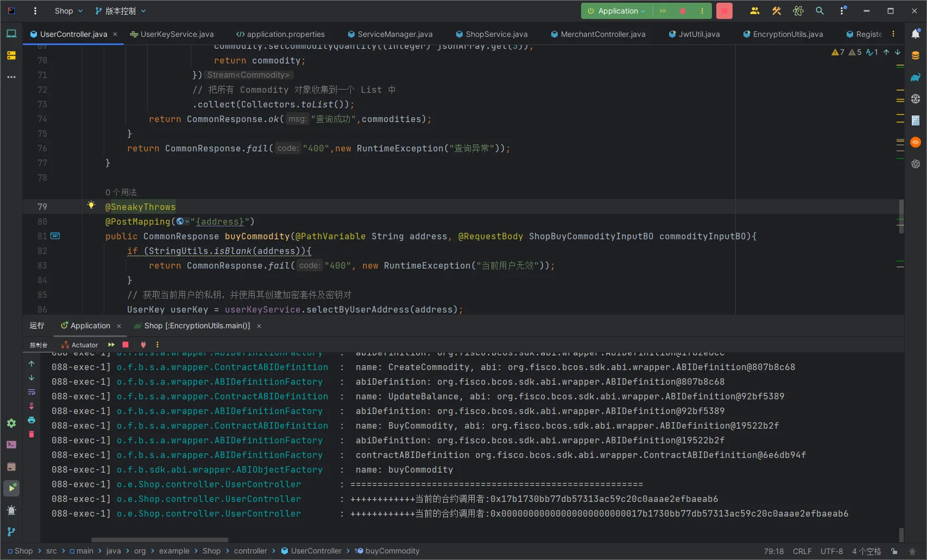Open the Terminal tool window icon
Viewport: 927px width, 560px height.
pyautogui.click(x=11, y=445)
